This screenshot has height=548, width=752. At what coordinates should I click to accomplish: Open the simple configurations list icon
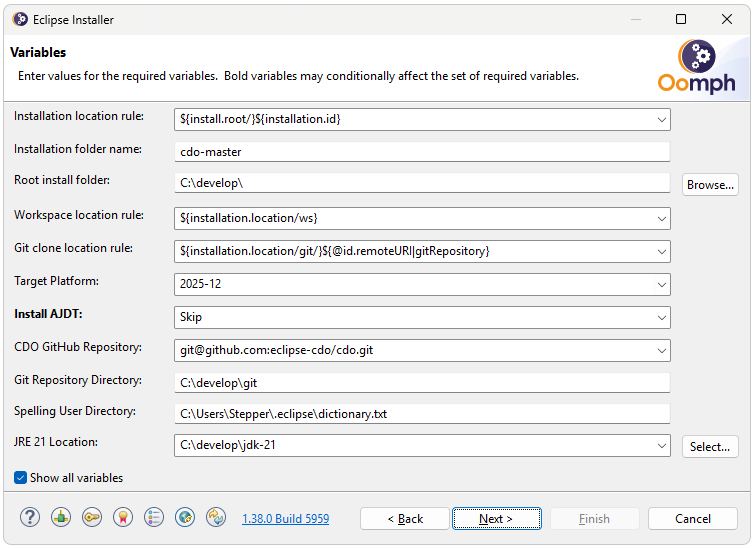click(x=154, y=517)
